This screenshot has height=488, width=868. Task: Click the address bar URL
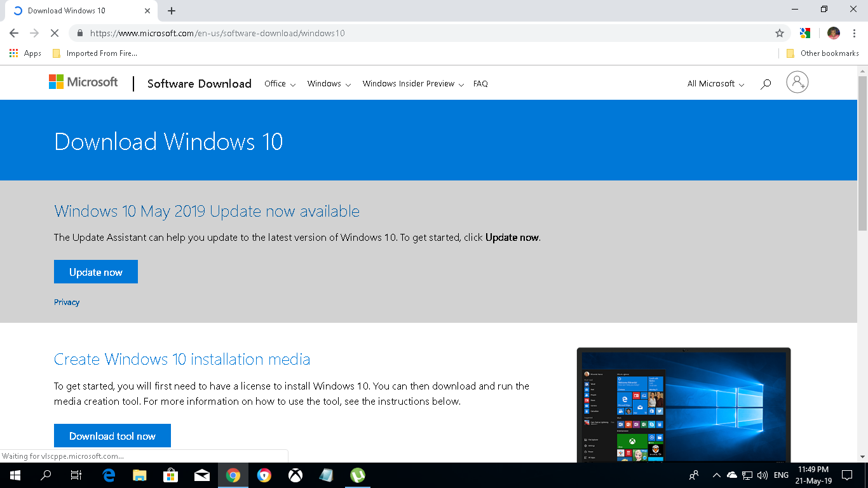click(x=217, y=33)
